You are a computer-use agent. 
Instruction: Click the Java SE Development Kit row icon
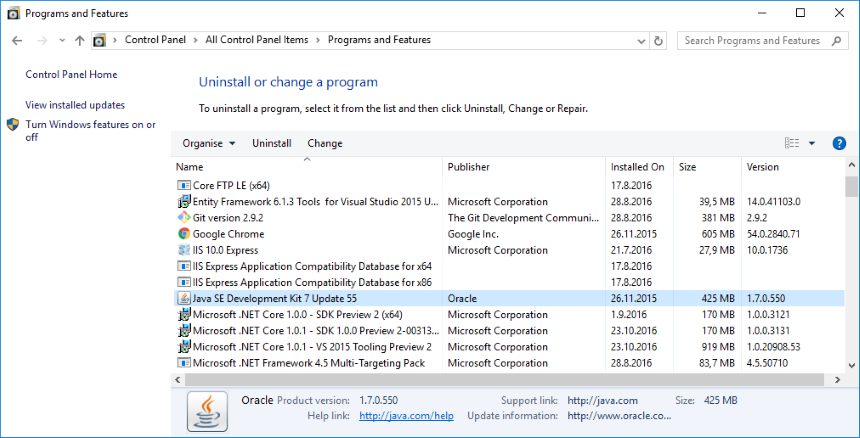(184, 299)
